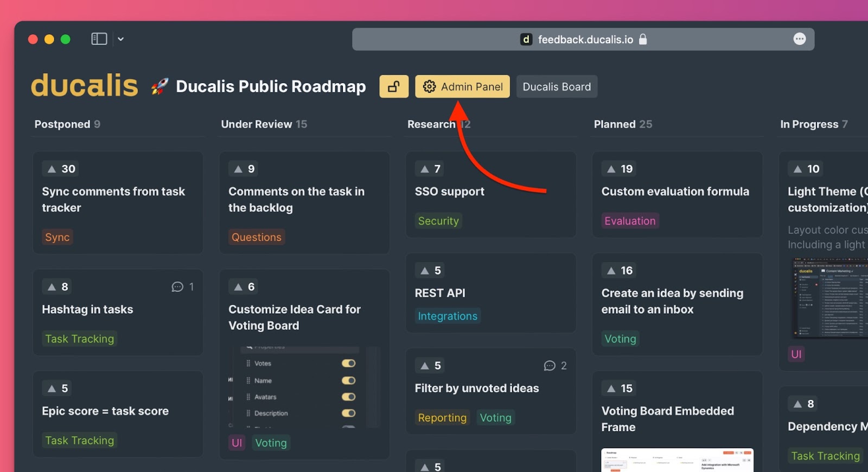Toggle the Name switch in card preview
The image size is (868, 472).
pyautogui.click(x=348, y=380)
